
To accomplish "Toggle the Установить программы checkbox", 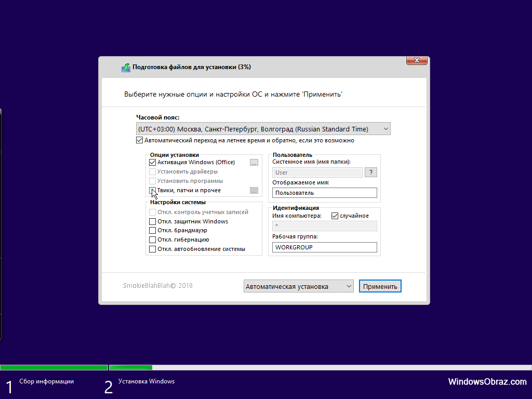I will tap(152, 181).
